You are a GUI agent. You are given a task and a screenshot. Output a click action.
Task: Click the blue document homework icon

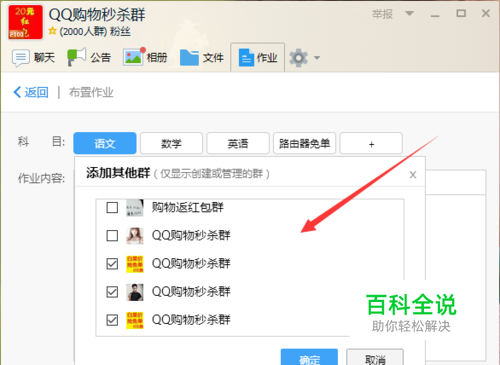point(246,57)
